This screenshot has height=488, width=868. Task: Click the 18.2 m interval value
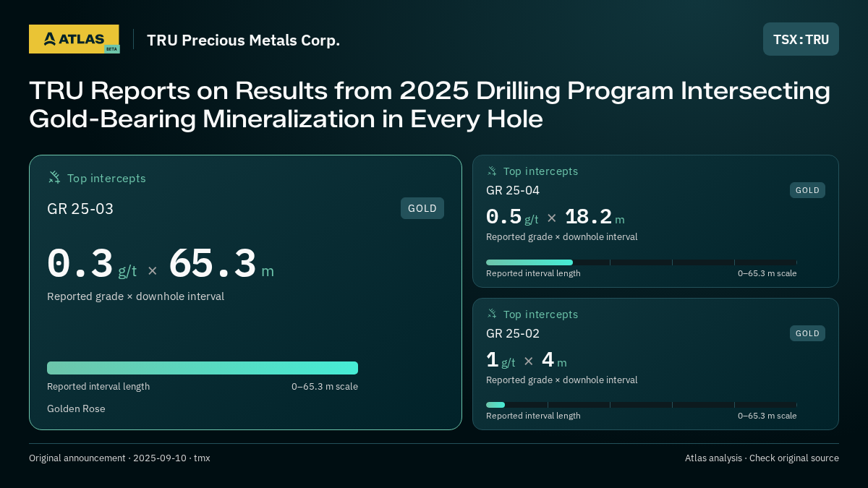[595, 217]
